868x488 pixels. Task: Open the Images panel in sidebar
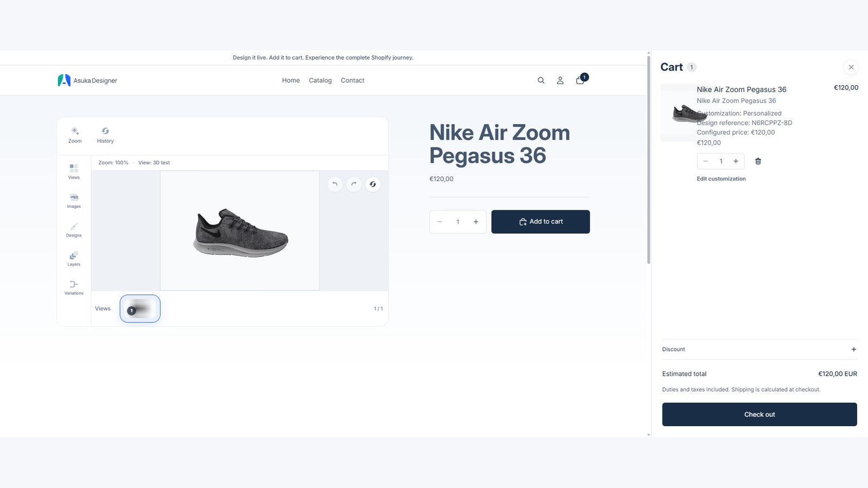(x=74, y=201)
